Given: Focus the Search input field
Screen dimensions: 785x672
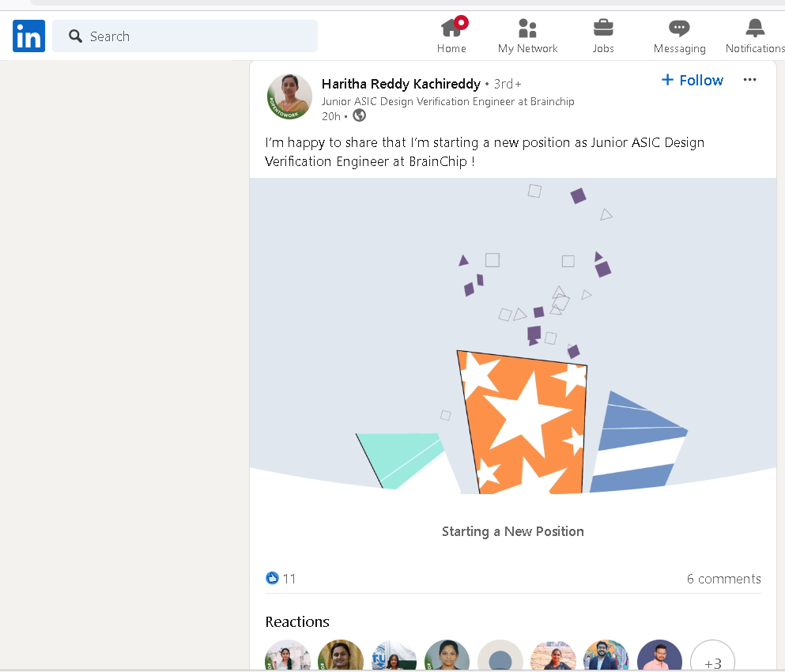Looking at the screenshot, I should [185, 36].
